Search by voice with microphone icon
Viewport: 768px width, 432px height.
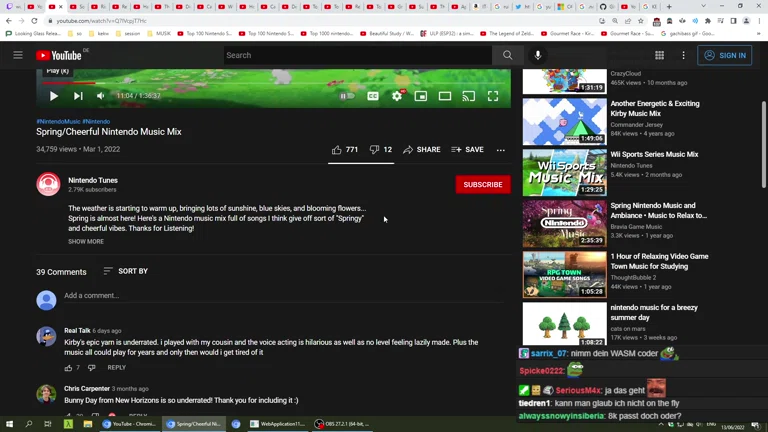tap(538, 55)
